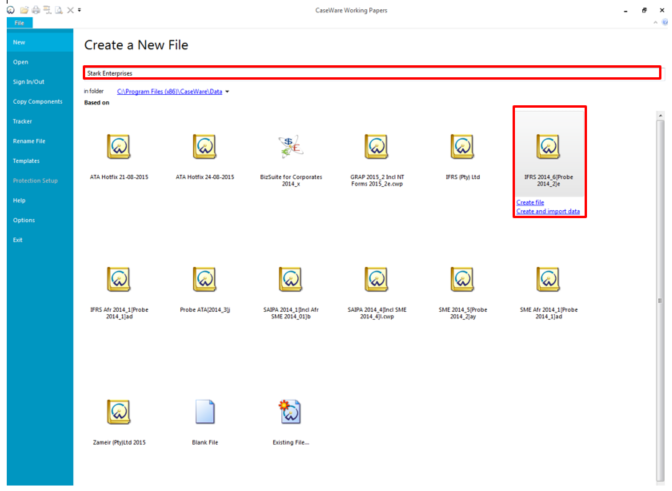Screen dimensions: 672x491
Task: Select the IFRS (Pty) Ltd template
Action: pos(463,157)
